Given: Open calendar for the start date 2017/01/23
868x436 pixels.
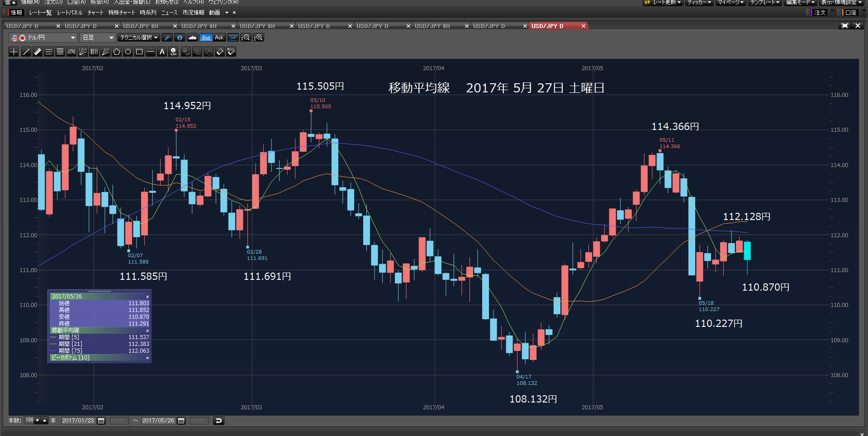Looking at the screenshot, I should tap(101, 421).
